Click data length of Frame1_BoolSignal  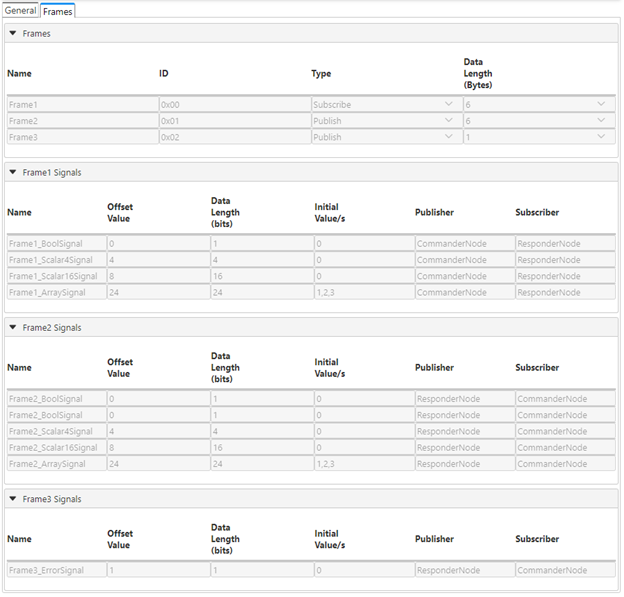[262, 244]
